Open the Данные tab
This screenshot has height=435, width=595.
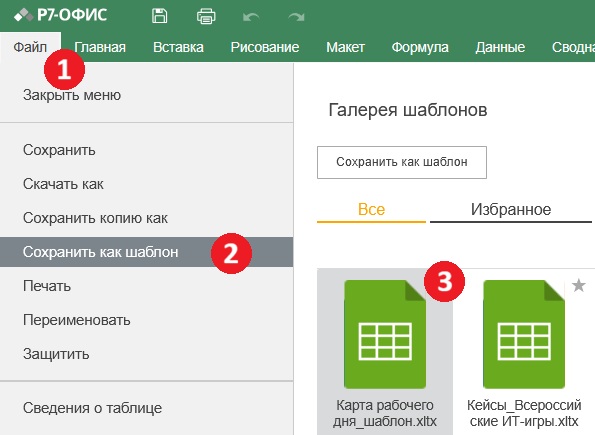pos(500,47)
